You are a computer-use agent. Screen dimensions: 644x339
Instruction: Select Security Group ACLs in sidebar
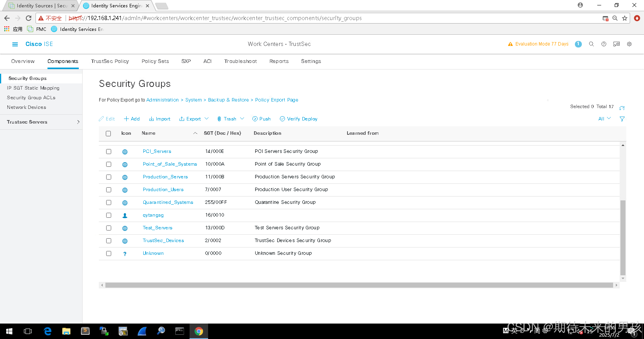(x=31, y=98)
